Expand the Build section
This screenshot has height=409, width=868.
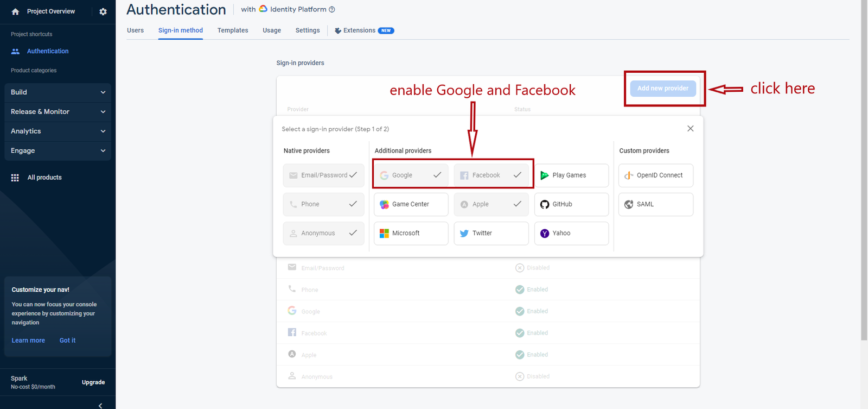point(58,92)
